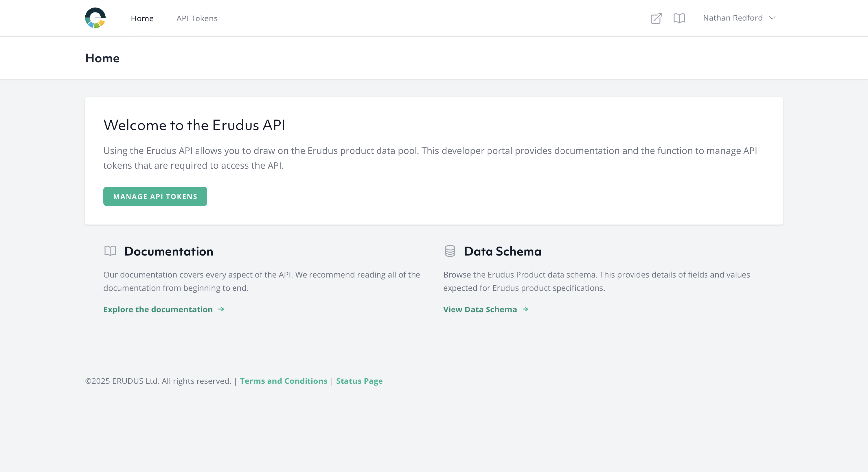Screen dimensions: 868x472
Task: Select the Home navigation tab
Action: (x=142, y=18)
